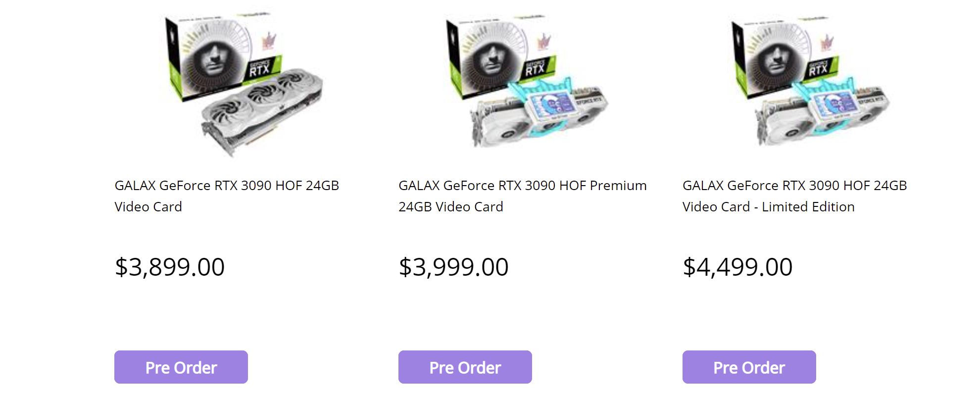Click the $3,999.00 price
This screenshot has height=395, width=980.
click(453, 267)
